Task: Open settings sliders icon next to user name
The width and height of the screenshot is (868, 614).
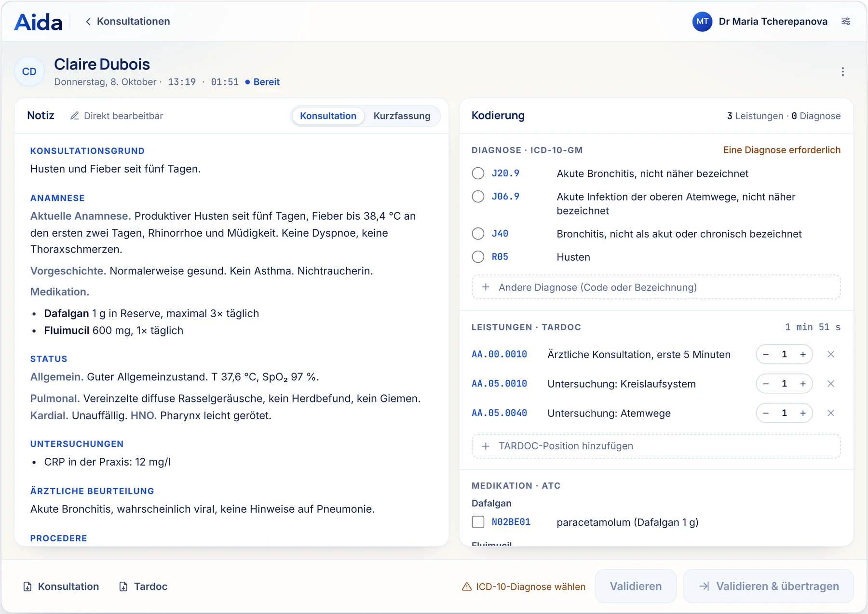Action: click(846, 21)
